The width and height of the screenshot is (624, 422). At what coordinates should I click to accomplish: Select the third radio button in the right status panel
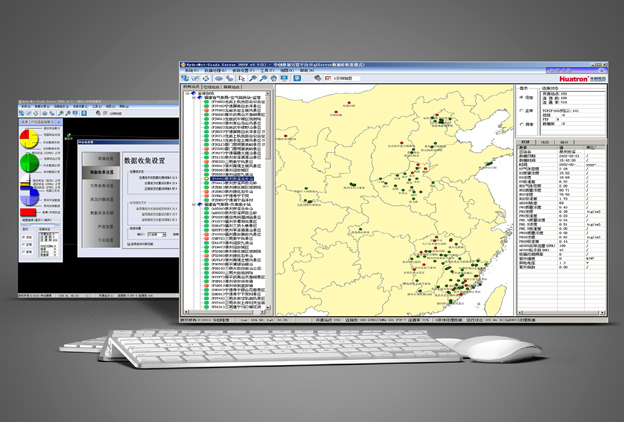coord(521,123)
